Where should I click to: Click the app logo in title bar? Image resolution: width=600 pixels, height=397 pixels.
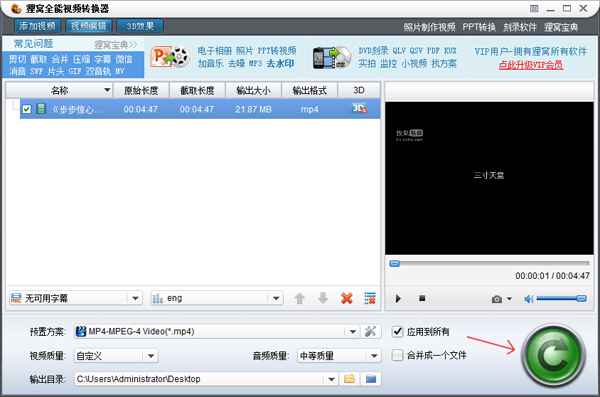[16, 8]
